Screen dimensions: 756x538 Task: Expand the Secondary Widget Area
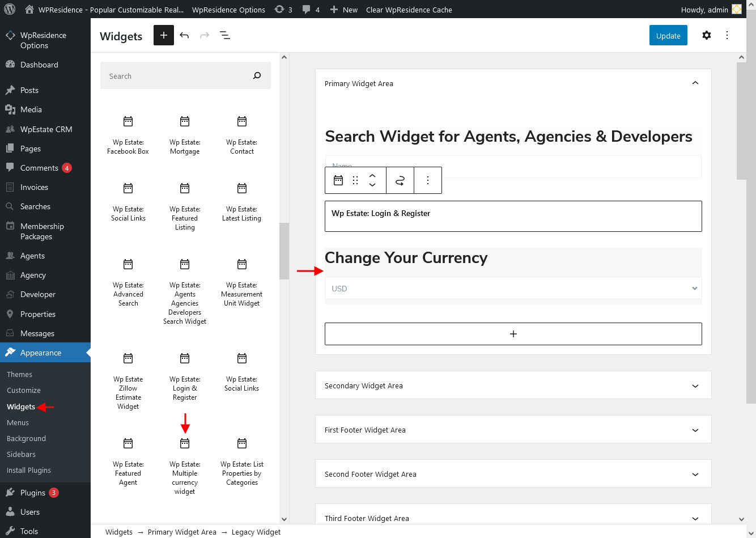click(x=695, y=386)
